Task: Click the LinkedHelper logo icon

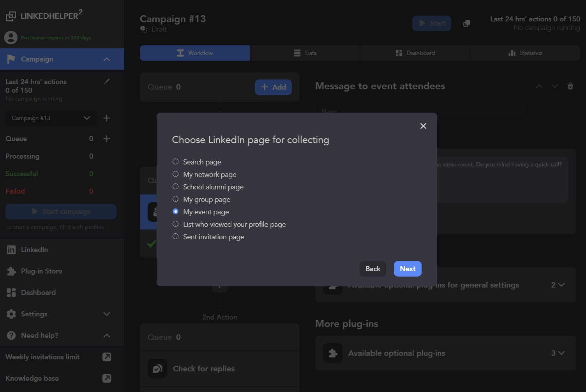Action: point(11,16)
